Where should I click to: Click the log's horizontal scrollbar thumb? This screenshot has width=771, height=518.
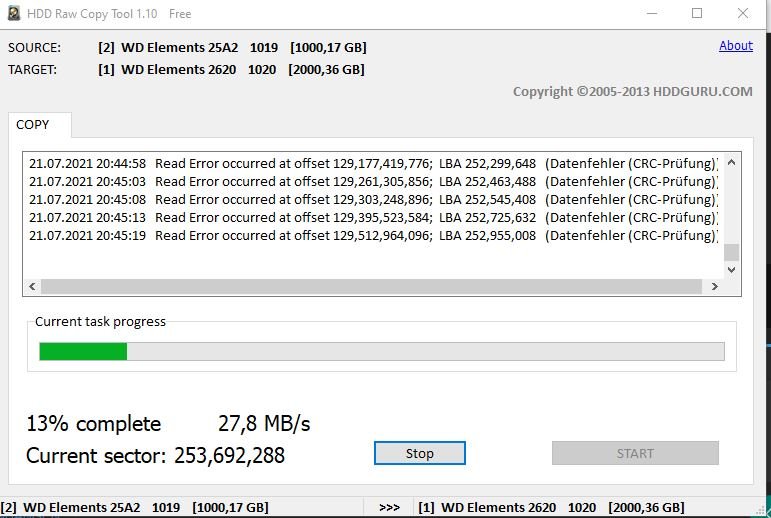(371, 286)
